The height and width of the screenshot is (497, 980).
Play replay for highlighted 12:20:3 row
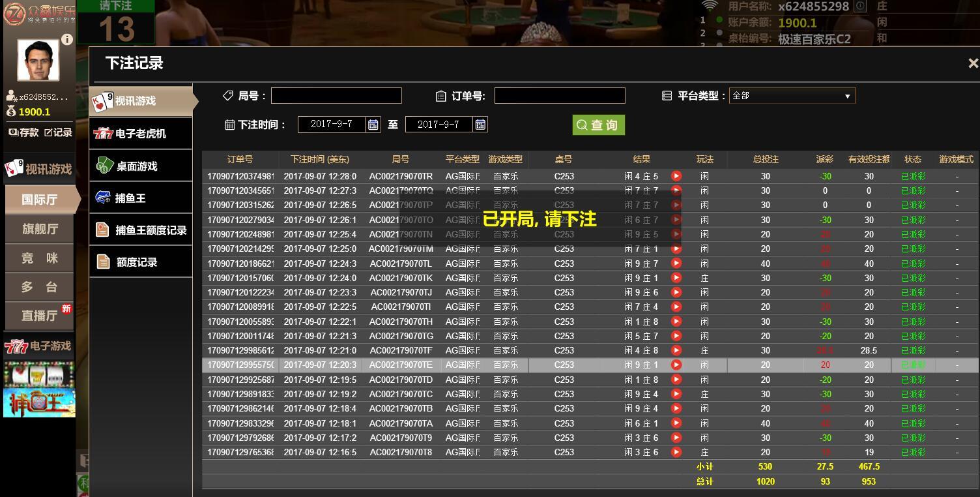(676, 365)
